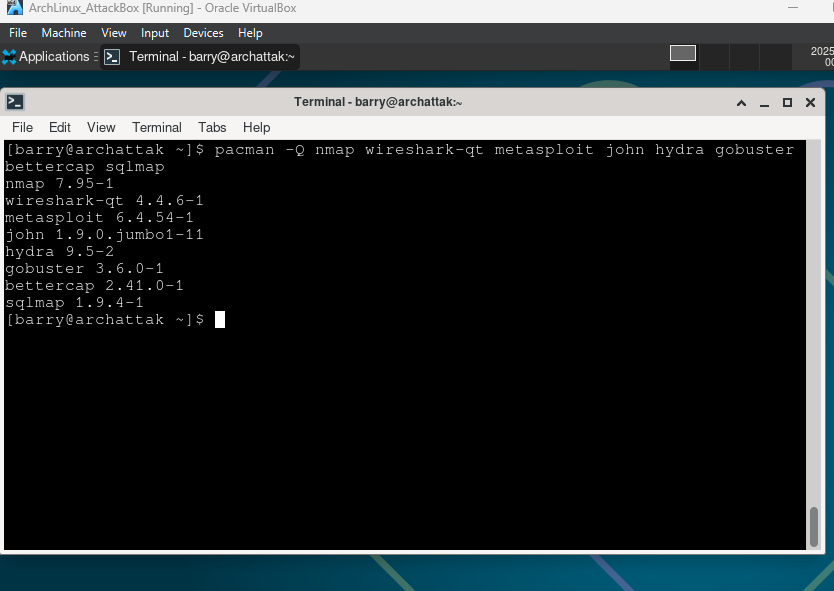This screenshot has height=591, width=834.
Task: Click the output line 'wireshark-qt 4.4.6-1'
Action: (x=104, y=201)
